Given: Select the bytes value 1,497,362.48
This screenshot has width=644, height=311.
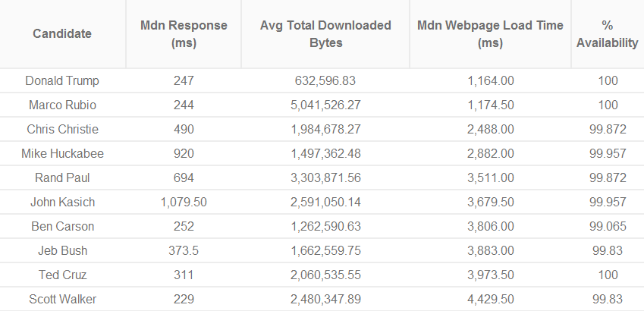Looking at the screenshot, I should tap(325, 153).
